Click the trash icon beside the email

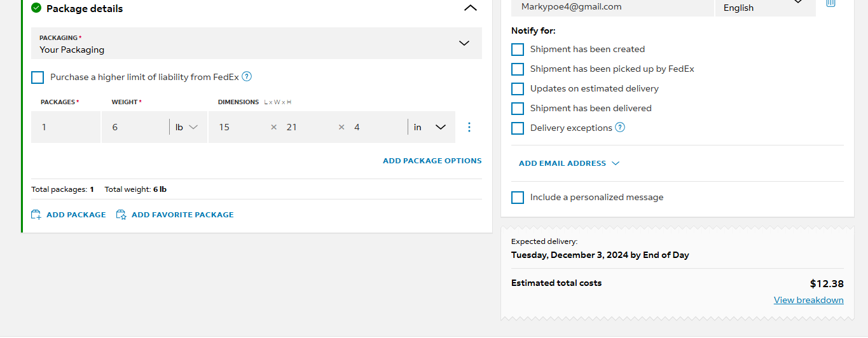pyautogui.click(x=830, y=3)
